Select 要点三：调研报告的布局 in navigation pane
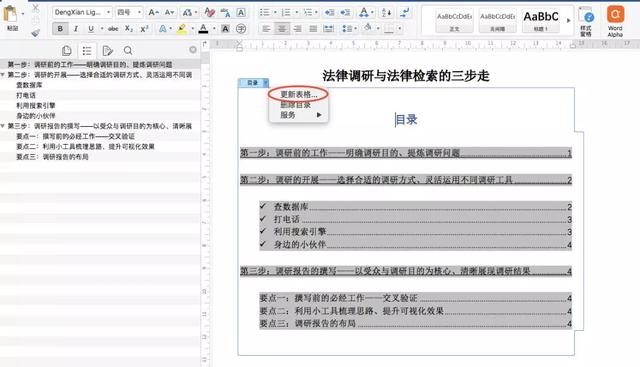 tap(52, 157)
